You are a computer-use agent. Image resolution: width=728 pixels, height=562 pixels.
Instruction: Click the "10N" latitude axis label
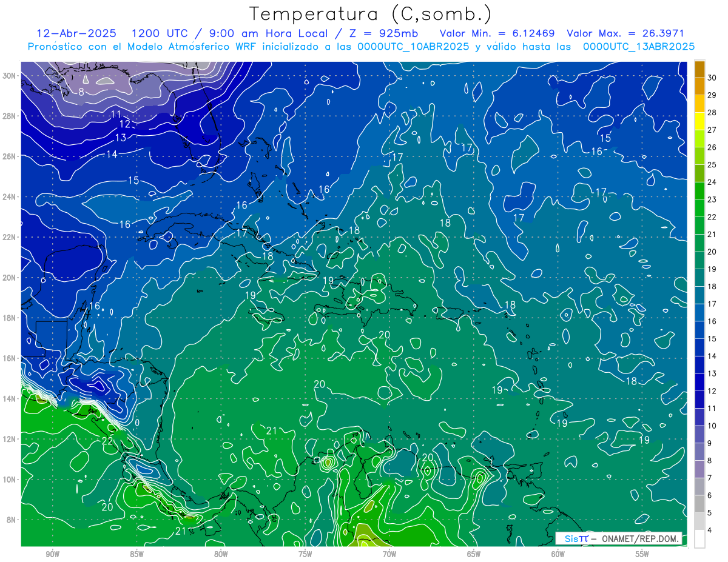pyautogui.click(x=9, y=480)
